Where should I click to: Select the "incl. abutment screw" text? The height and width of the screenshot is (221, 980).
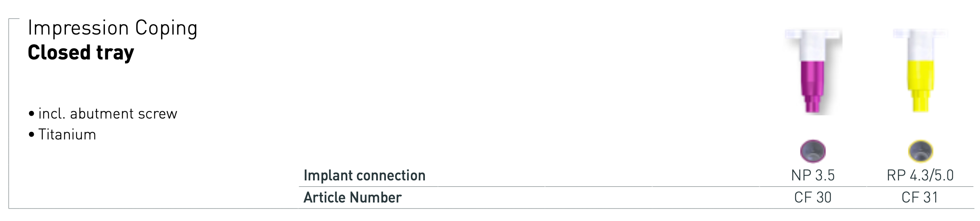(108, 114)
